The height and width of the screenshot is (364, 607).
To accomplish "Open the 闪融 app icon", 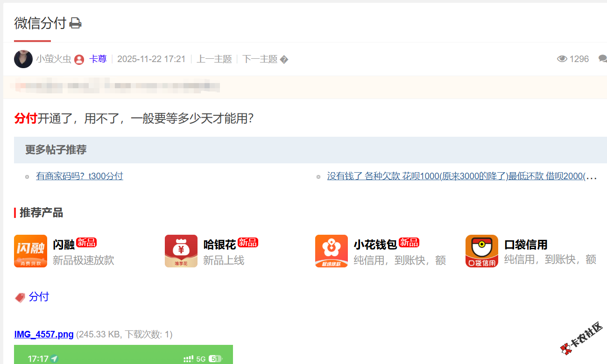I will 31,251.
